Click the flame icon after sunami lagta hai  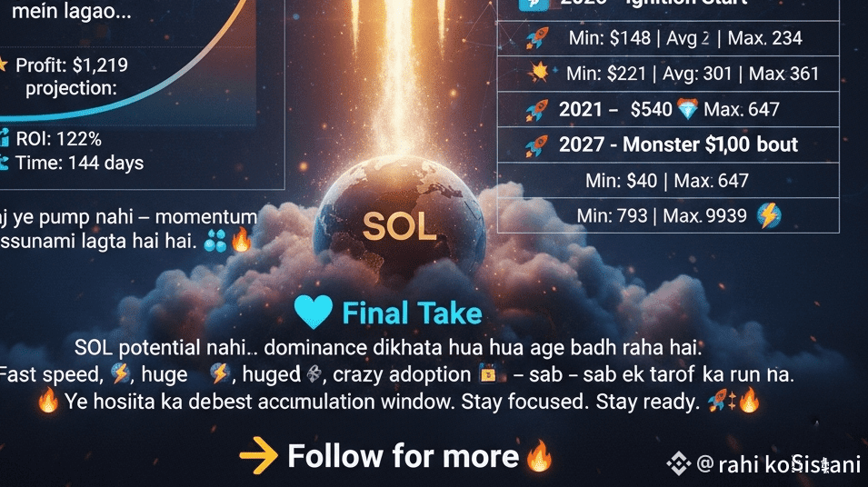click(x=241, y=240)
